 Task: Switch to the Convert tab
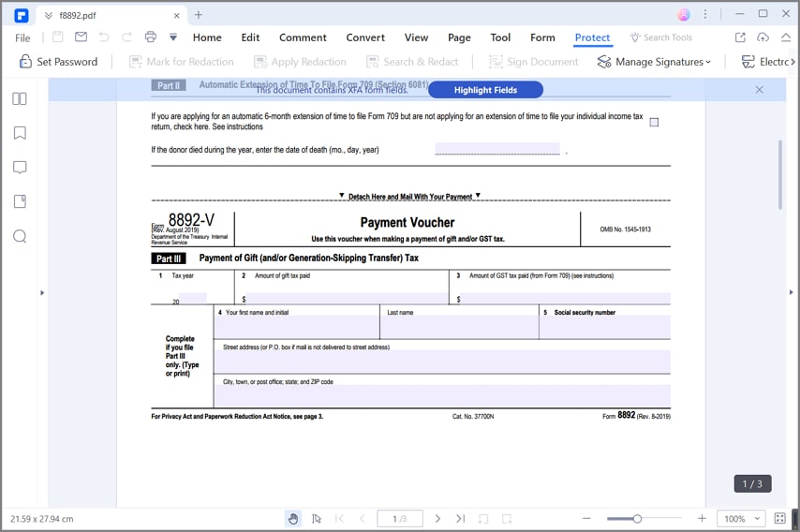pos(365,37)
